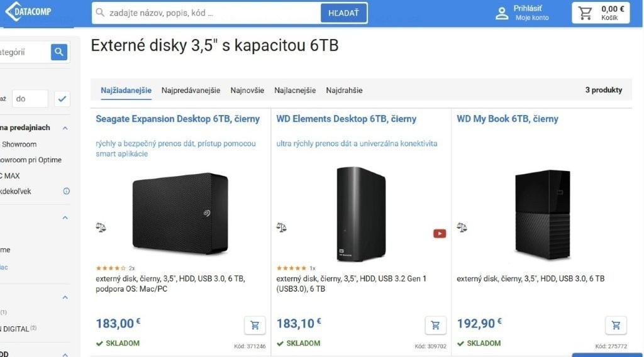Collapse the 'na predajniach' filter section
Image resolution: width=644 pixels, height=357 pixels.
pos(65,128)
